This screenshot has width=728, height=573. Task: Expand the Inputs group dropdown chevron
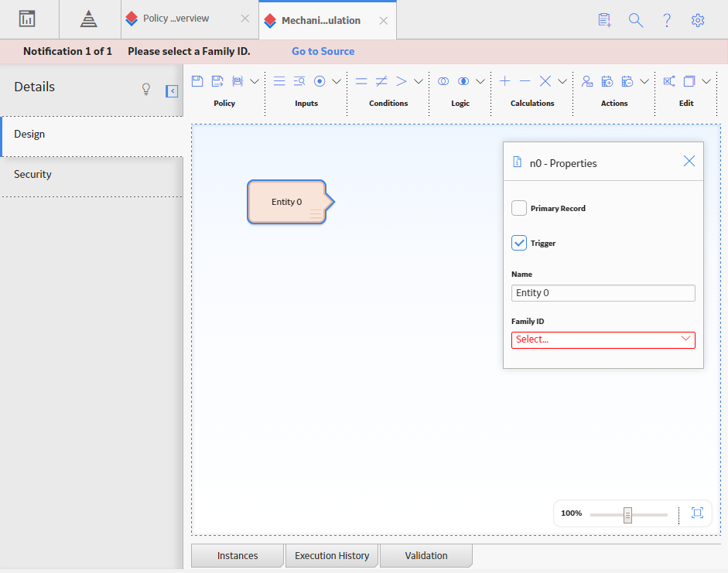coord(337,81)
